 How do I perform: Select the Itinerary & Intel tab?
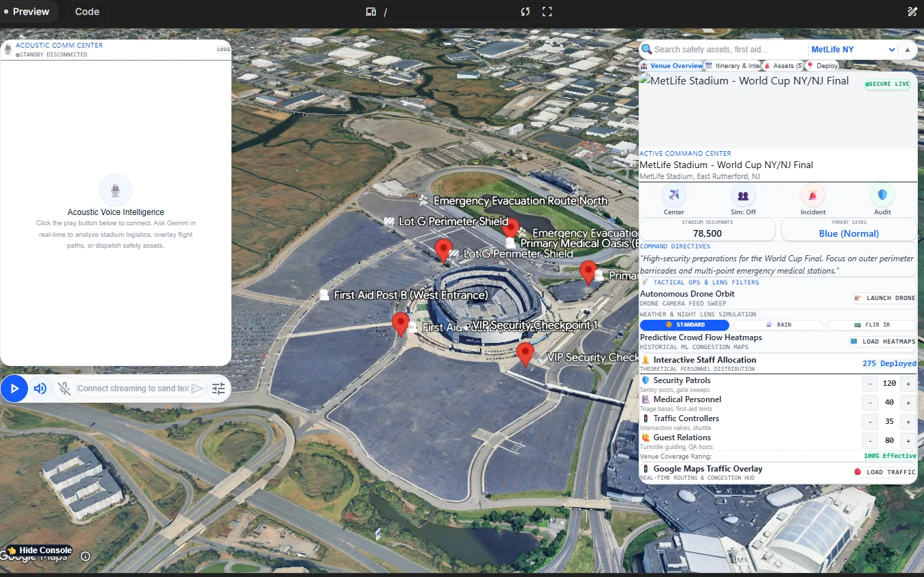pos(733,66)
